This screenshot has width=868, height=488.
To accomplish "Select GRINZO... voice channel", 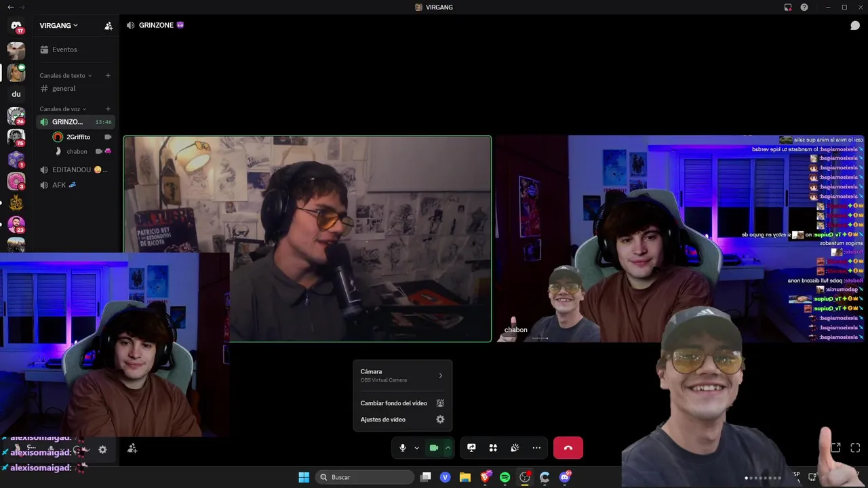I will tap(75, 122).
